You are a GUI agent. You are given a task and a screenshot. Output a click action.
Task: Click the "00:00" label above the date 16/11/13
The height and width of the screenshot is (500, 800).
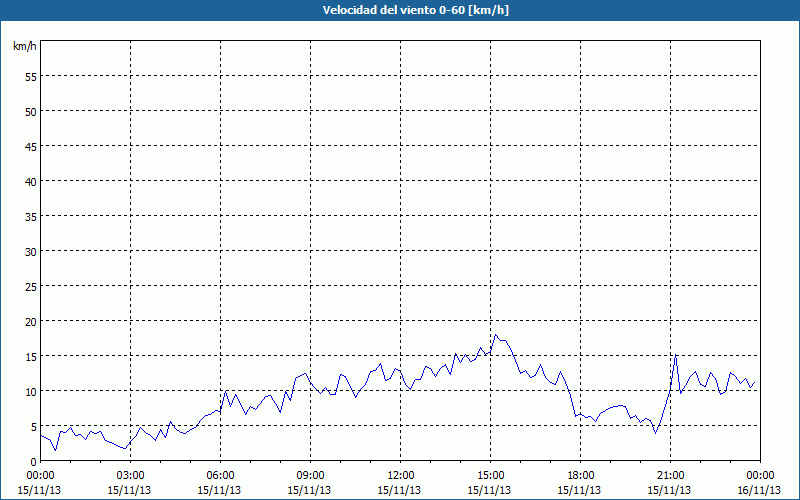click(x=760, y=476)
